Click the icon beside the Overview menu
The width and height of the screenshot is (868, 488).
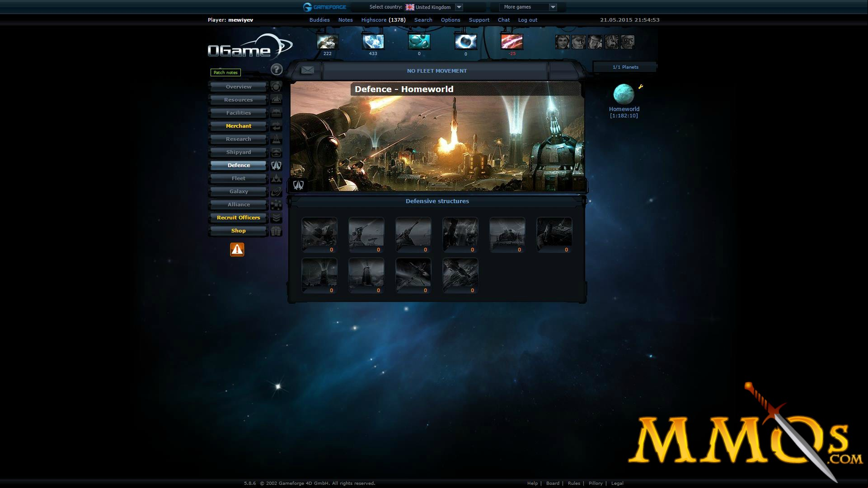276,87
